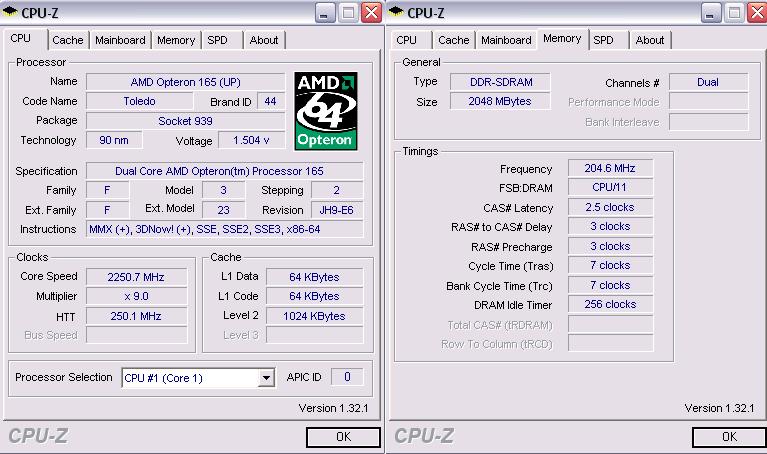
Task: Click the 'JH9-E6' revision value
Action: click(337, 210)
